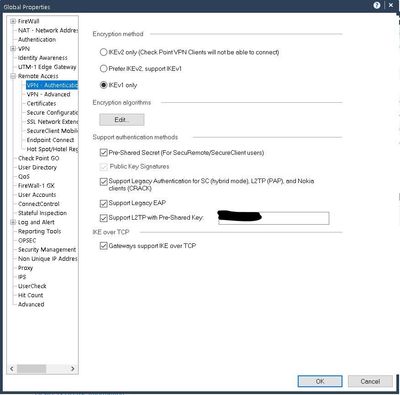Image resolution: width=400 pixels, height=395 pixels.
Task: Expand the FireWall tree node
Action: click(13, 21)
